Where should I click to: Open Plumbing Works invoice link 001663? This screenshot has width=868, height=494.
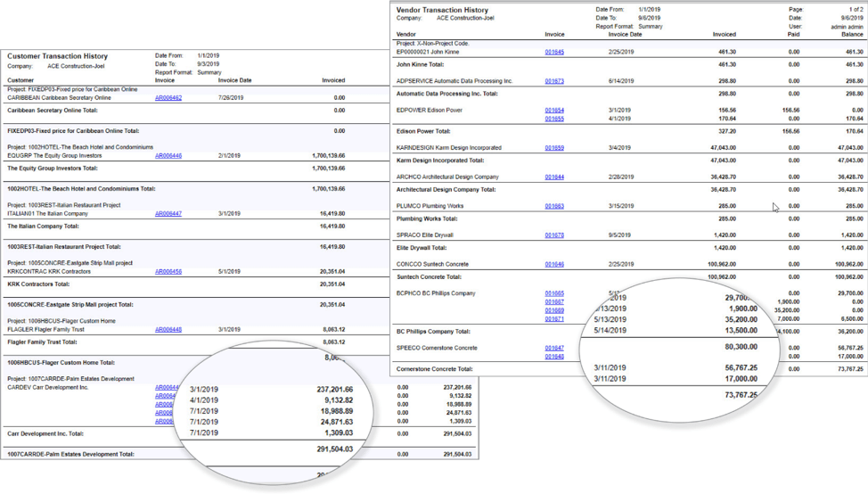(x=554, y=206)
